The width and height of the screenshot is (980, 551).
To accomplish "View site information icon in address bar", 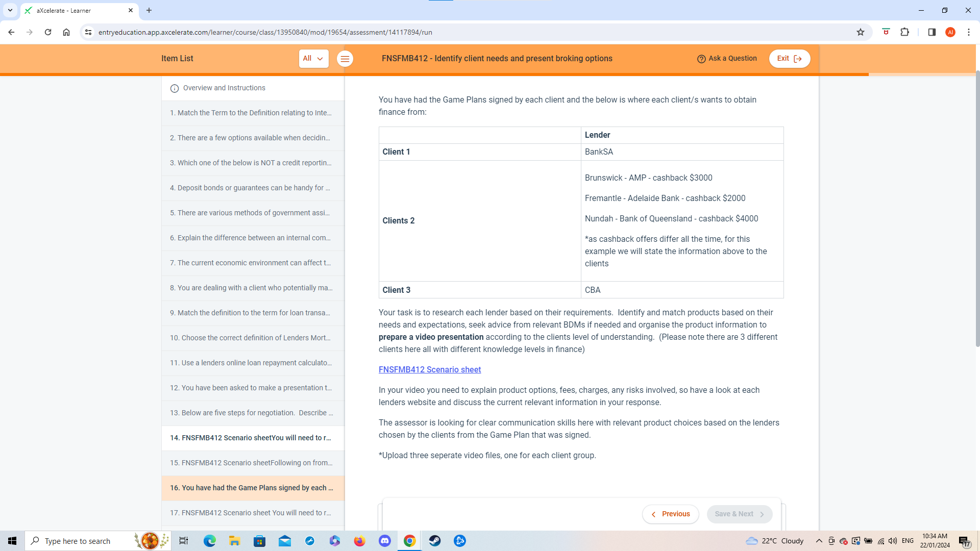I will pyautogui.click(x=88, y=32).
